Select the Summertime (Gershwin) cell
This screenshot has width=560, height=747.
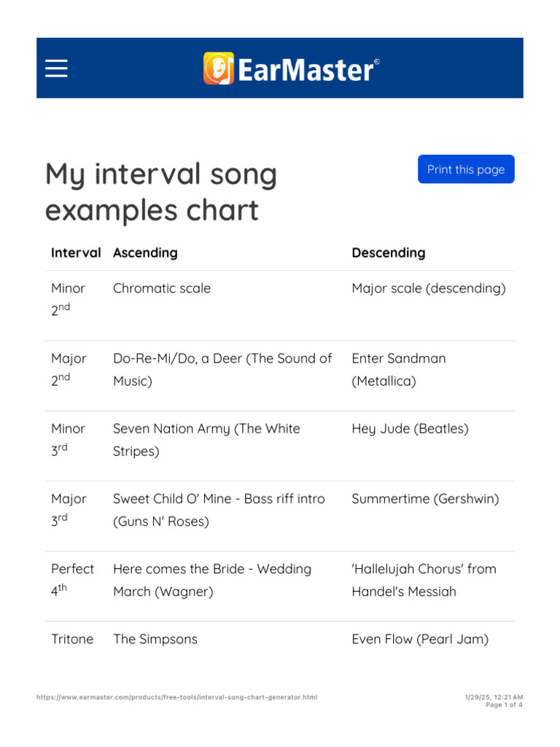pyautogui.click(x=425, y=499)
